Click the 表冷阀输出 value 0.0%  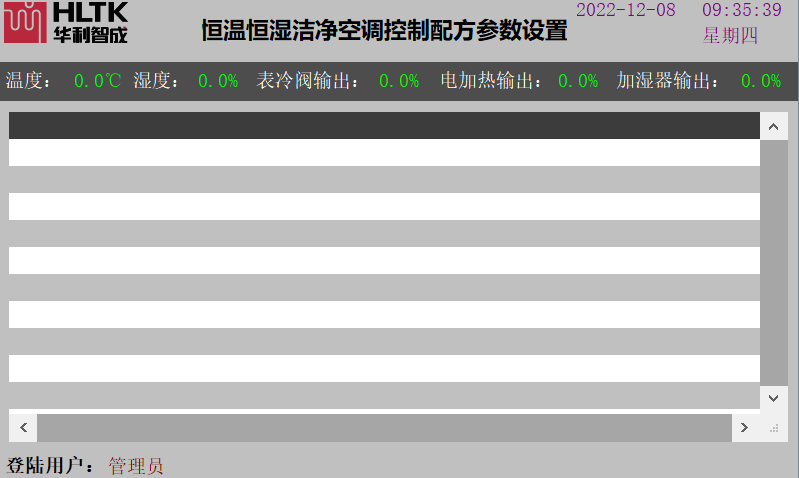tap(398, 81)
